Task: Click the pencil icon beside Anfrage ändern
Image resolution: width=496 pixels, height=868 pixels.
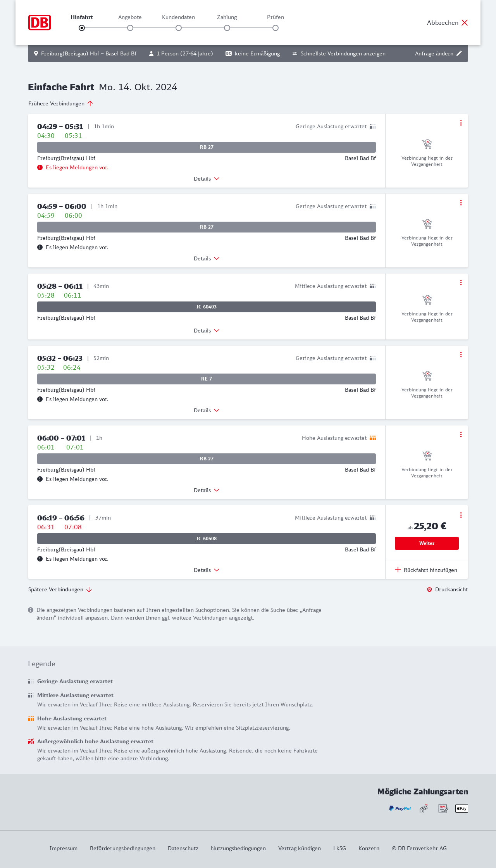Action: pos(459,53)
